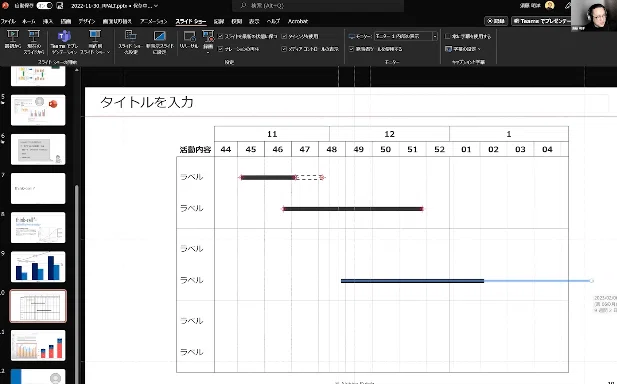Image resolution: width=617 pixels, height=384 pixels.
Task: Click the save icon in title bar
Action: tap(60, 6)
